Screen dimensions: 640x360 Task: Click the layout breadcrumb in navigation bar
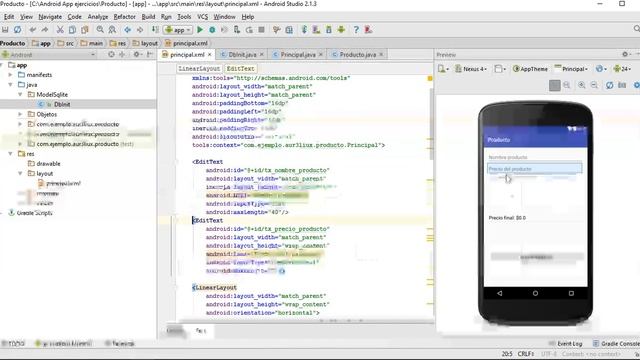coord(145,43)
